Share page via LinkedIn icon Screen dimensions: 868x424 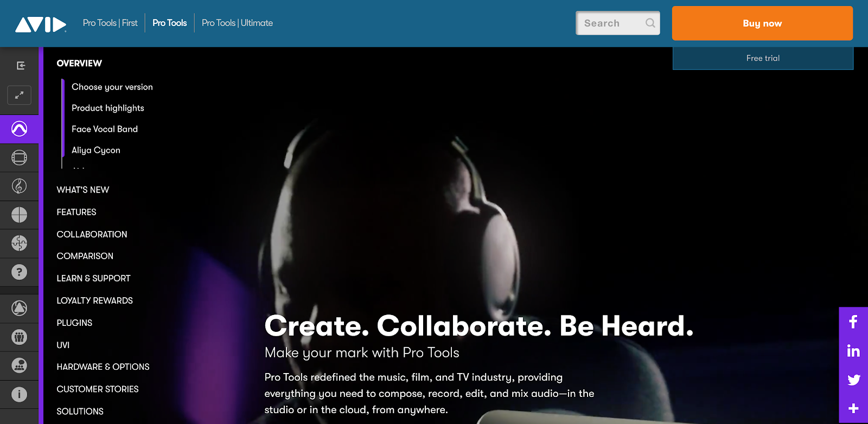(853, 351)
